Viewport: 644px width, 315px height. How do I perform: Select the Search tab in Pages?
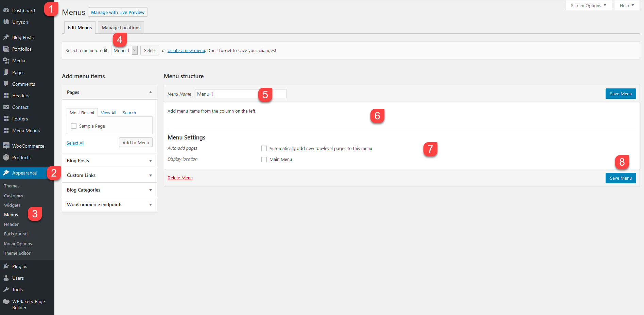(x=129, y=113)
